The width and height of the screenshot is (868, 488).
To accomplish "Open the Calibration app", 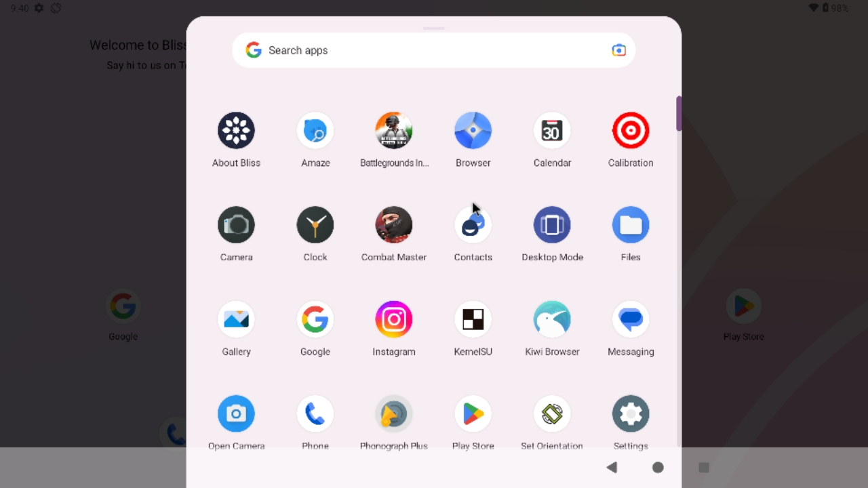I will pyautogui.click(x=630, y=130).
